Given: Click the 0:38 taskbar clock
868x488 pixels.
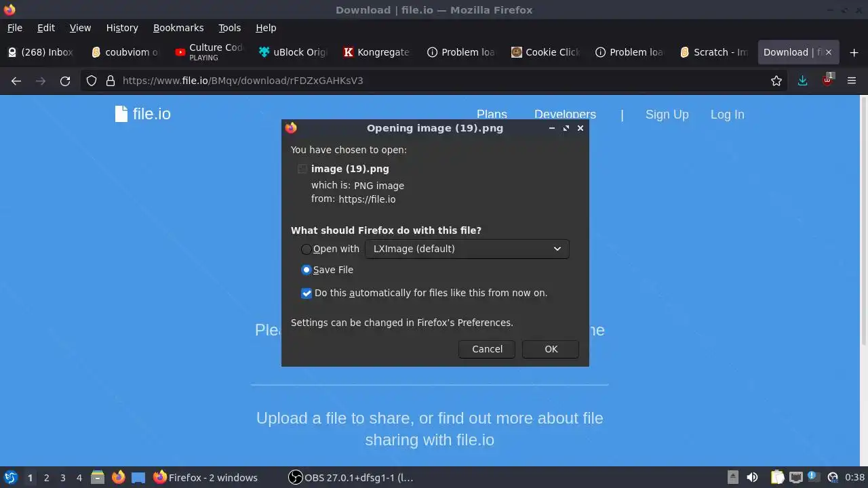Looking at the screenshot, I should (854, 477).
